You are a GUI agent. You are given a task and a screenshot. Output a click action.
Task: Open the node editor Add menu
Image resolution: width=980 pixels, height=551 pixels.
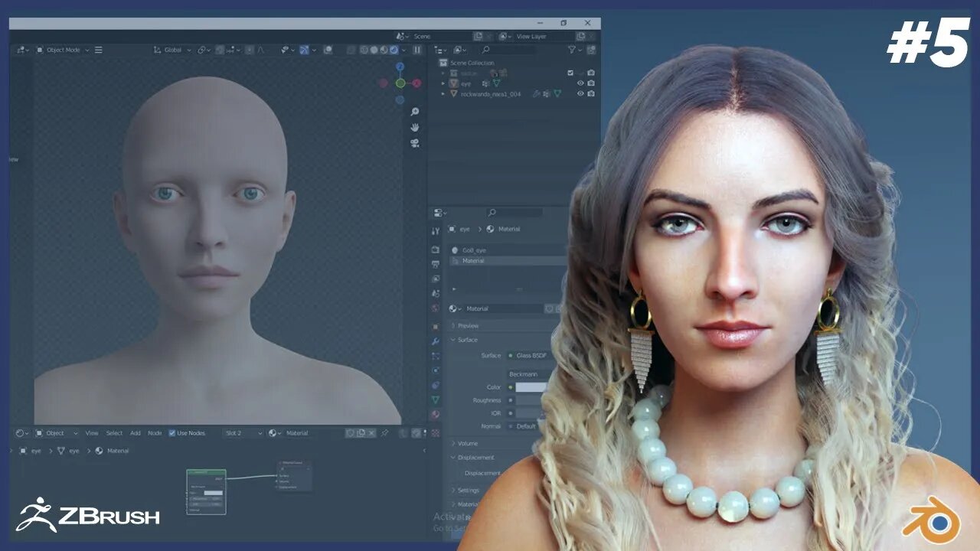[135, 433]
